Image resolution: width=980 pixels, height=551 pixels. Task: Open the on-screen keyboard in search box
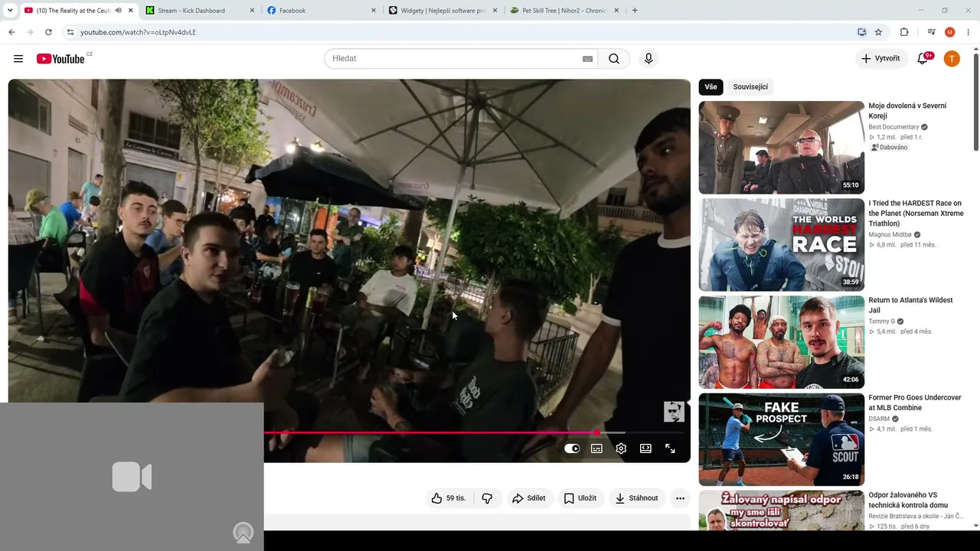tap(587, 59)
